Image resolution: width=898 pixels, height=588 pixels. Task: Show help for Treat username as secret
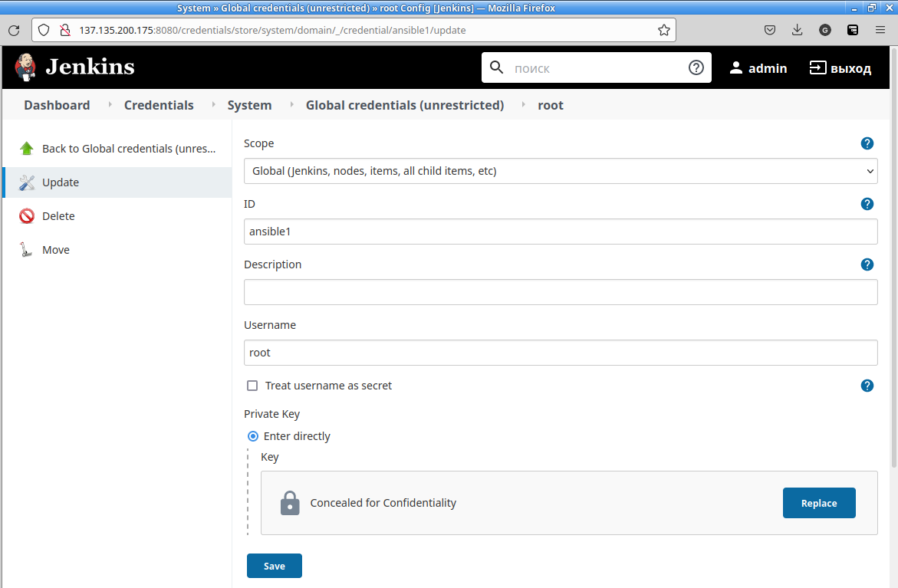[867, 386]
